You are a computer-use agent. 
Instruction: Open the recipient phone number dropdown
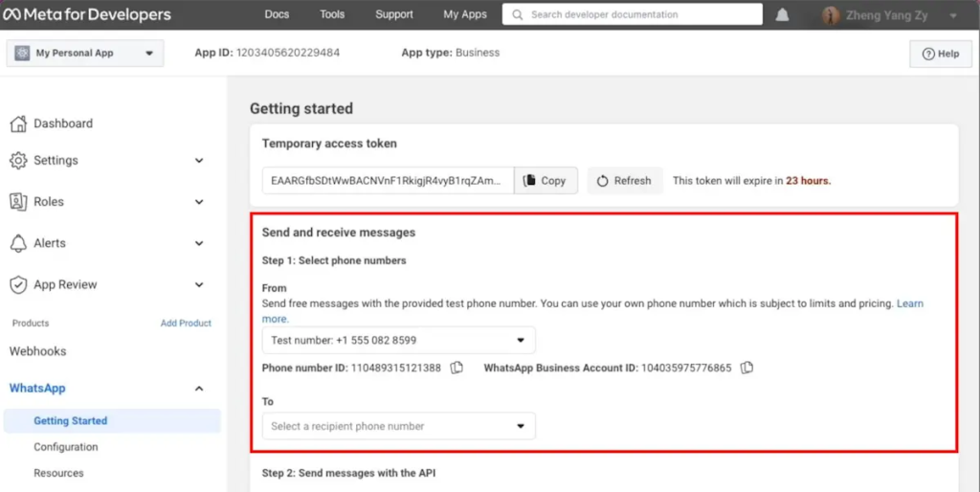tap(399, 426)
